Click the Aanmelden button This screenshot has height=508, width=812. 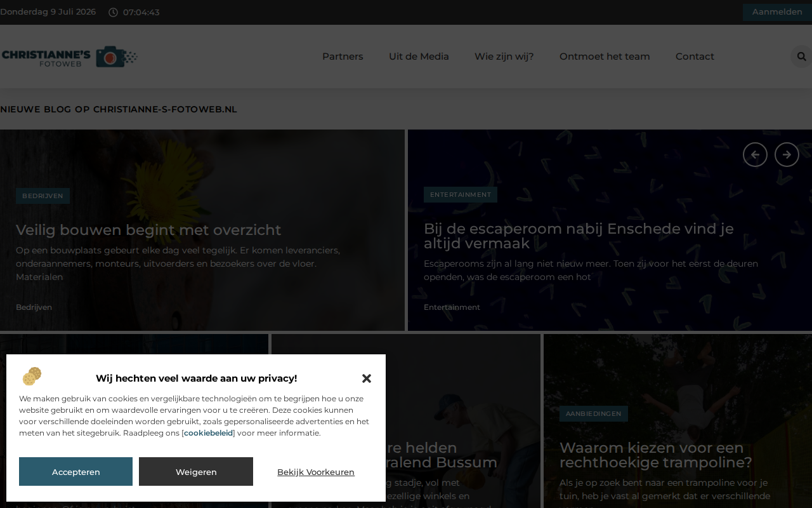pos(777,12)
